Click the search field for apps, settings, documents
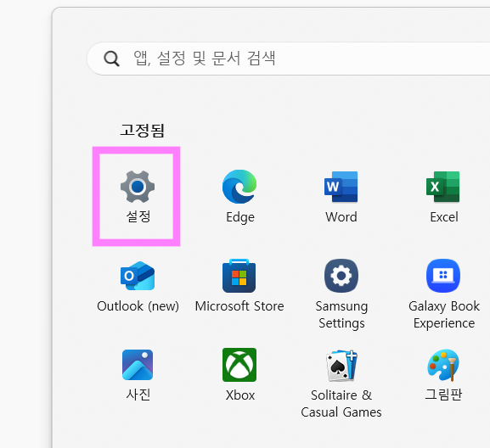This screenshot has width=490, height=448. (x=289, y=59)
